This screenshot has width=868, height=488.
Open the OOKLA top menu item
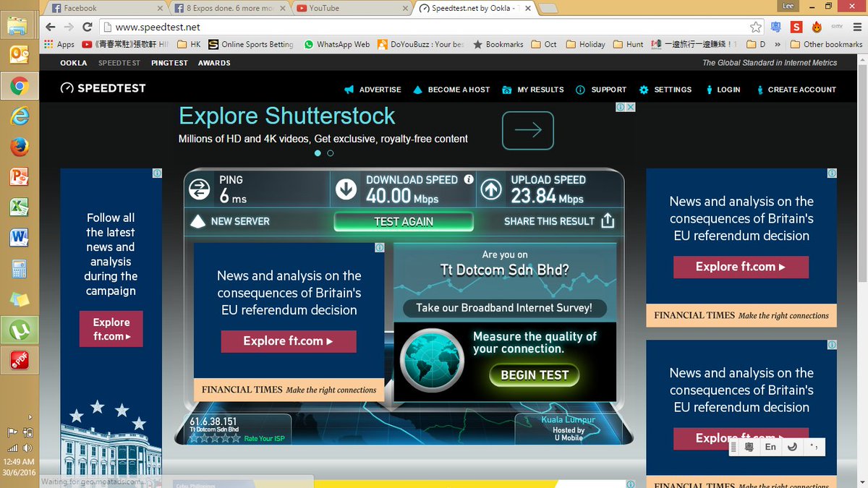coord(74,63)
